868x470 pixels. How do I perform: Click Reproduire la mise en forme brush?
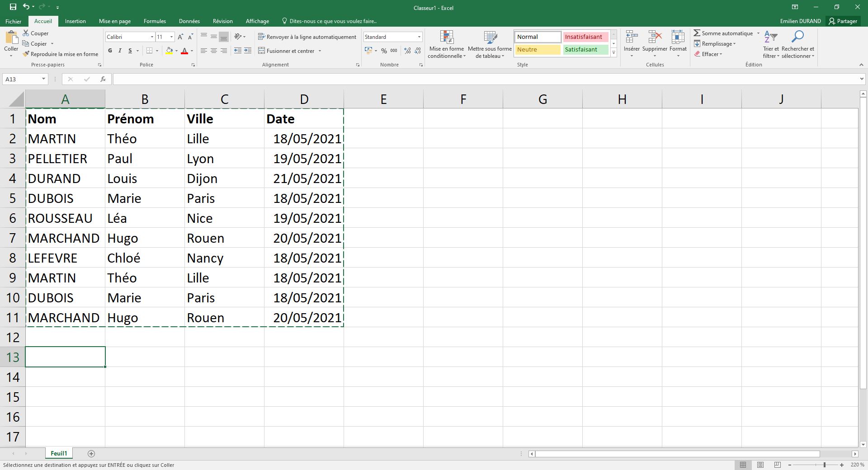26,54
